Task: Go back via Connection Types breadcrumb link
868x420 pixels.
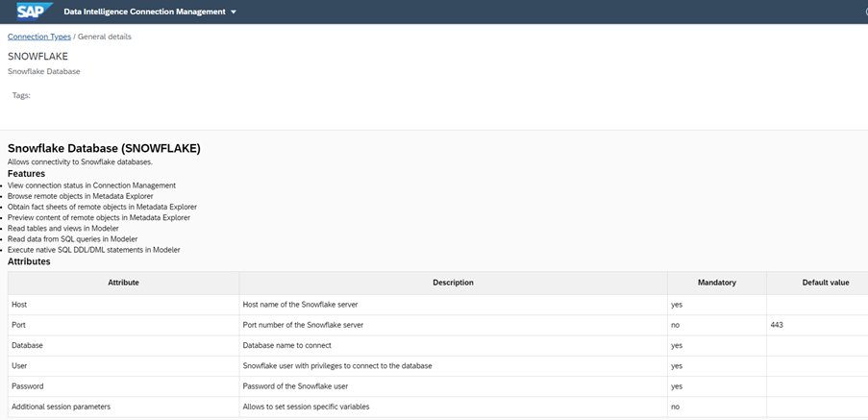Action: click(39, 37)
